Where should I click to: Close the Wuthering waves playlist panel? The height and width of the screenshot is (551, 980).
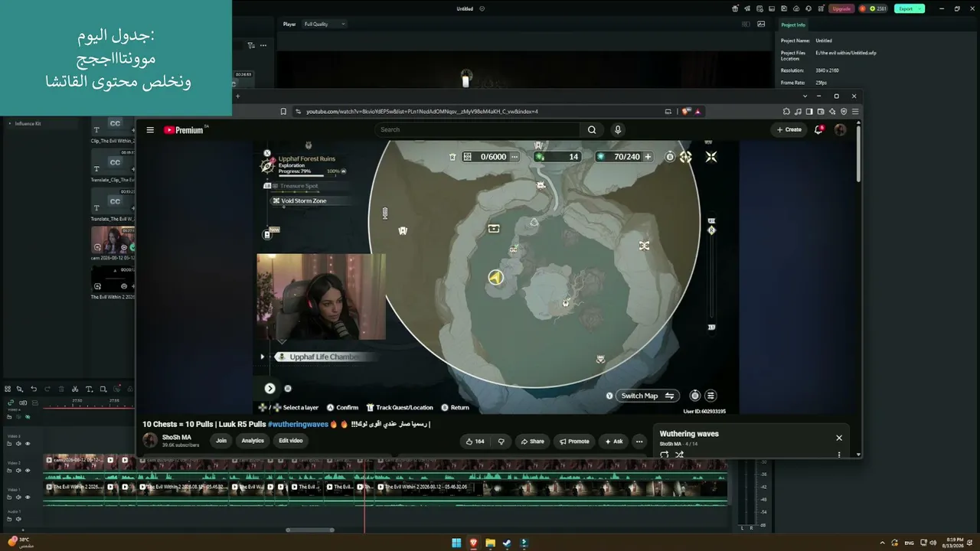tap(839, 438)
